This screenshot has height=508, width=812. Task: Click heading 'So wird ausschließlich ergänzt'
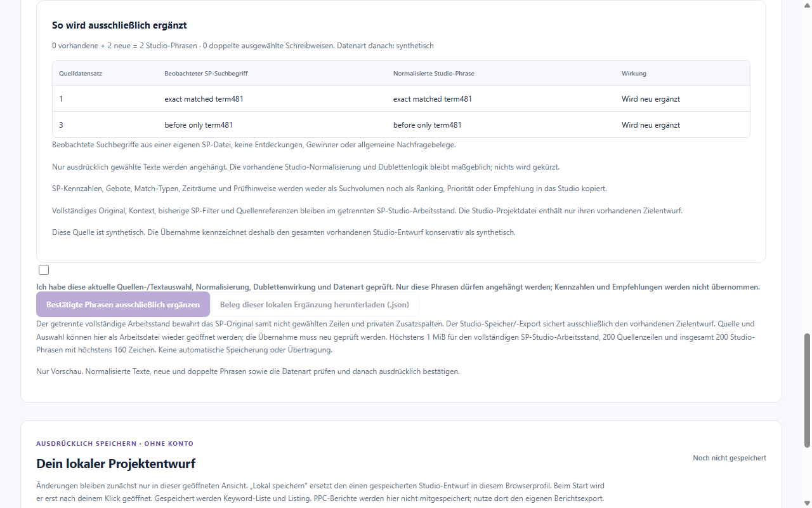(x=119, y=25)
